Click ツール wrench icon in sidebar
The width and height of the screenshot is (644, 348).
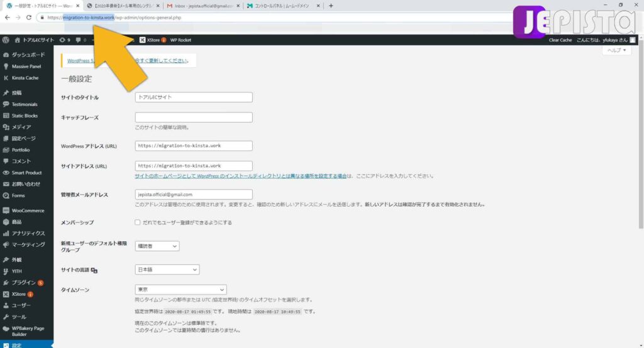(x=6, y=317)
